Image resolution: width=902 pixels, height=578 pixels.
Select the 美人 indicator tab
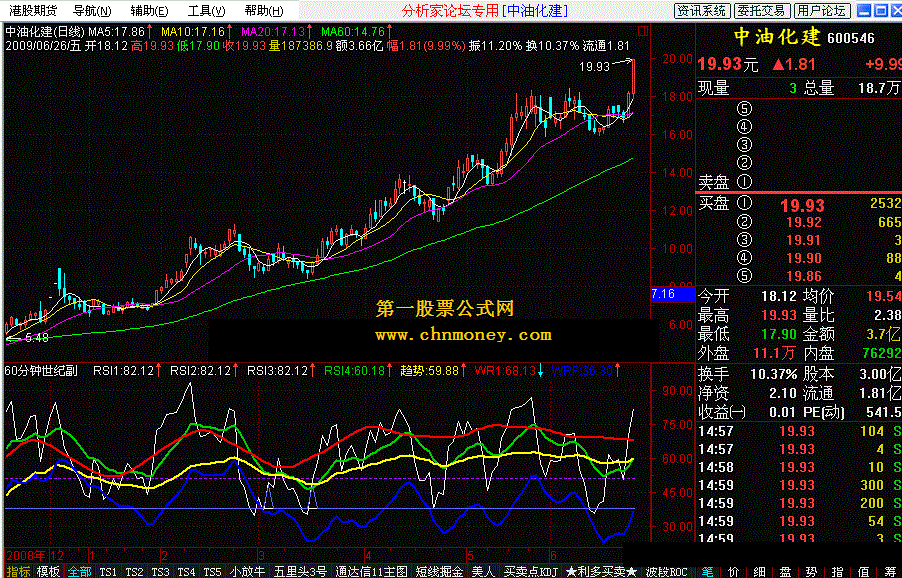point(483,571)
